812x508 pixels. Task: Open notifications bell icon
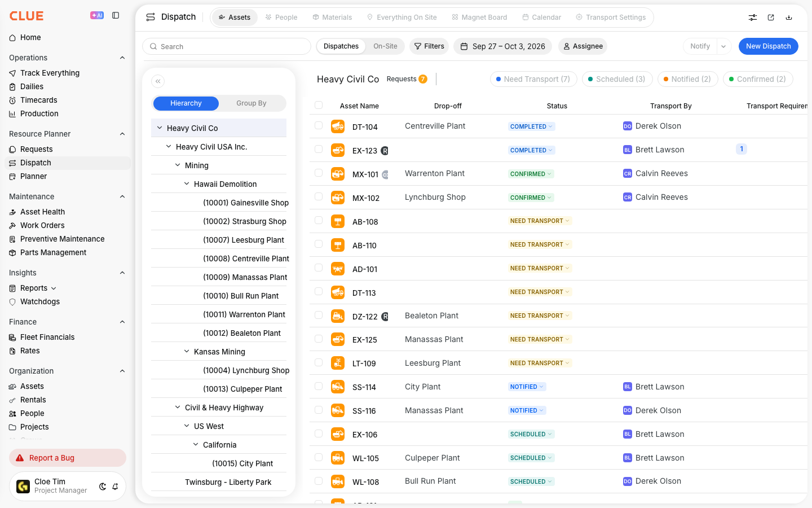coord(115,487)
